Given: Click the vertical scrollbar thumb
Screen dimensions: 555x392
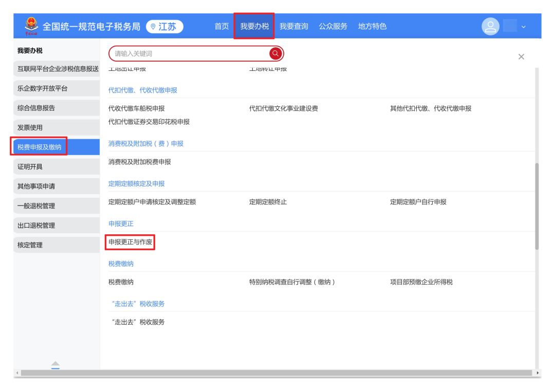Looking at the screenshot, I should [x=537, y=206].
